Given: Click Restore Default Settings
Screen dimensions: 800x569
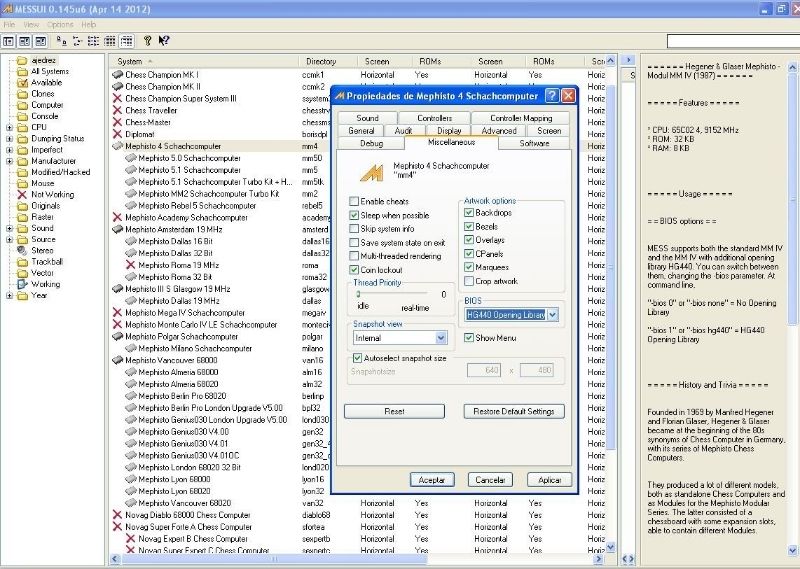Looking at the screenshot, I should click(x=514, y=411).
